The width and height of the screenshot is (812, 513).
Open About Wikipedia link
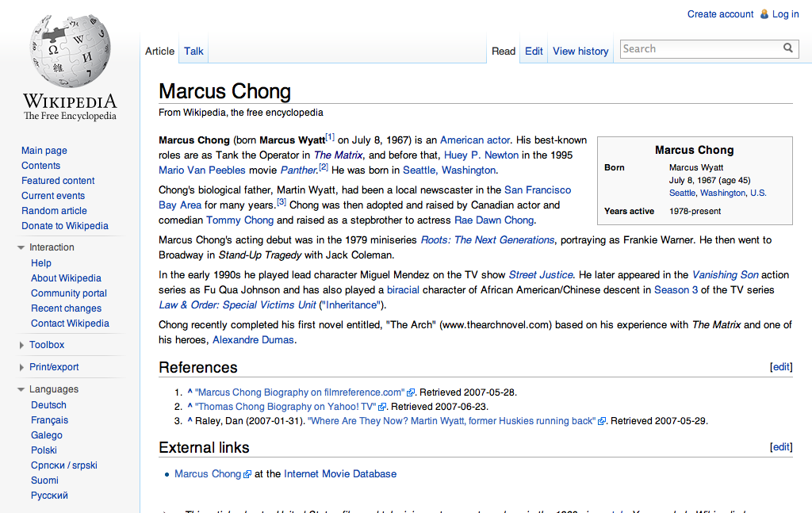pos(66,278)
